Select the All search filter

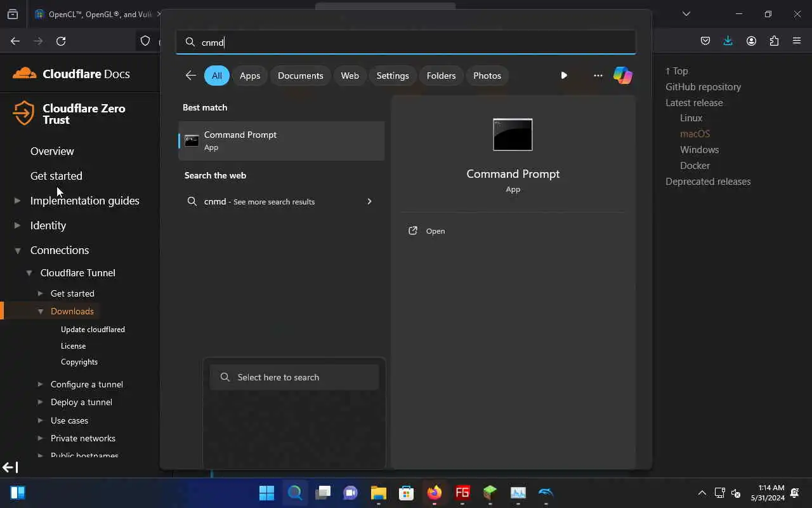coord(217,76)
